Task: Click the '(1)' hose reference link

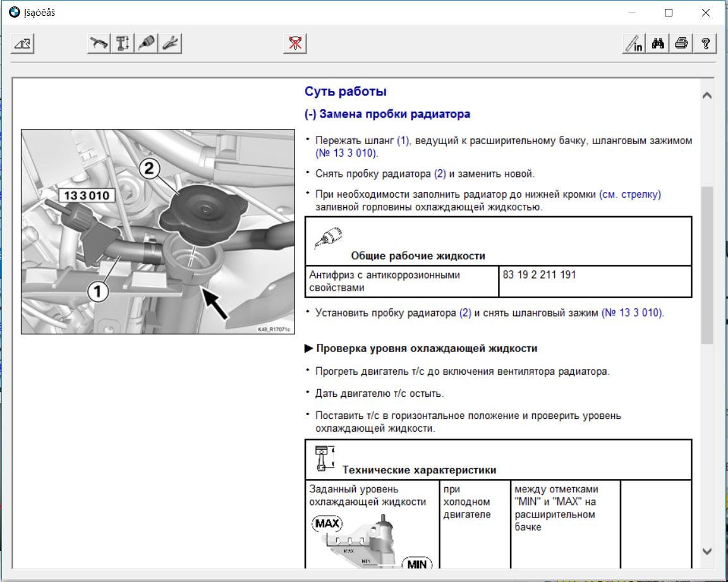Action: click(x=403, y=140)
